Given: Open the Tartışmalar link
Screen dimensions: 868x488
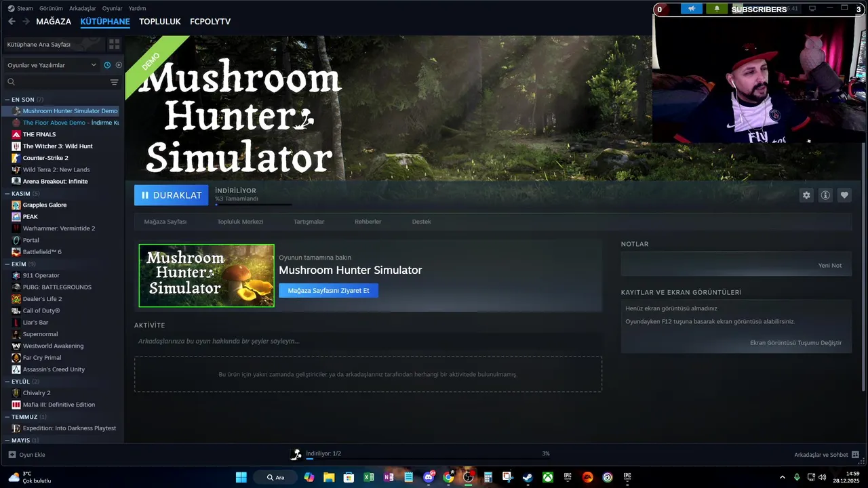Looking at the screenshot, I should click(x=309, y=222).
